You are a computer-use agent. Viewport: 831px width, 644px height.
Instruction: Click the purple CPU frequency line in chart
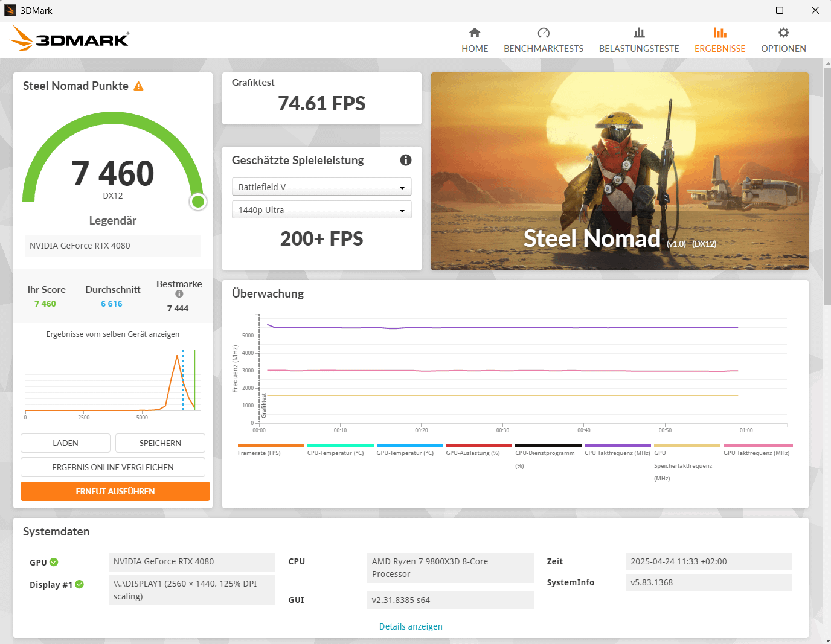point(502,328)
